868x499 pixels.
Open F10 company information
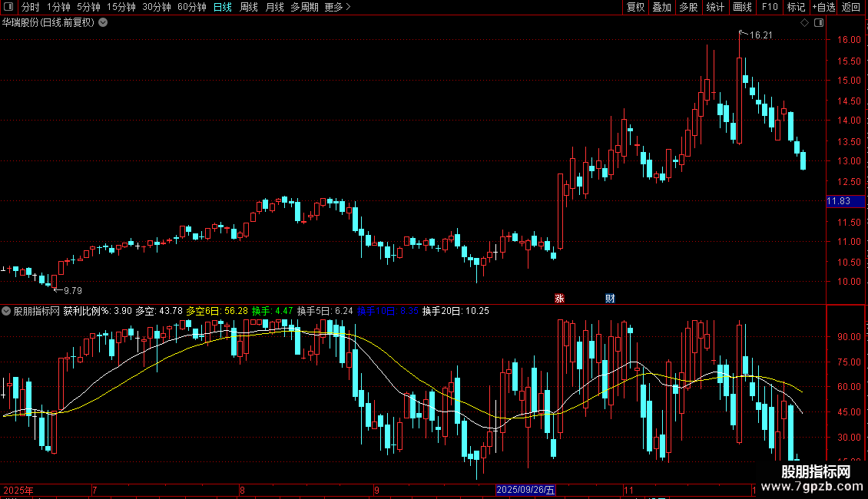(x=770, y=7)
